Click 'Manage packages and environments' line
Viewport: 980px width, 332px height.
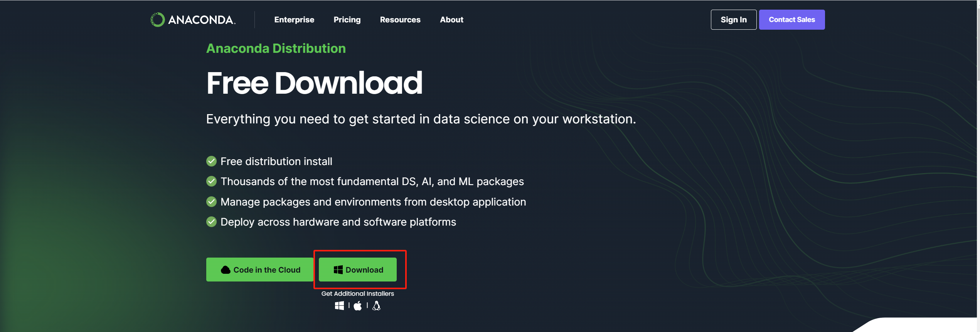pyautogui.click(x=373, y=202)
